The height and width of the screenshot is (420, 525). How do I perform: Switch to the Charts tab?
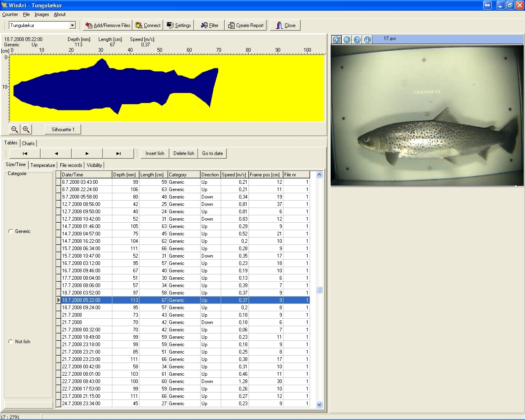click(x=28, y=144)
